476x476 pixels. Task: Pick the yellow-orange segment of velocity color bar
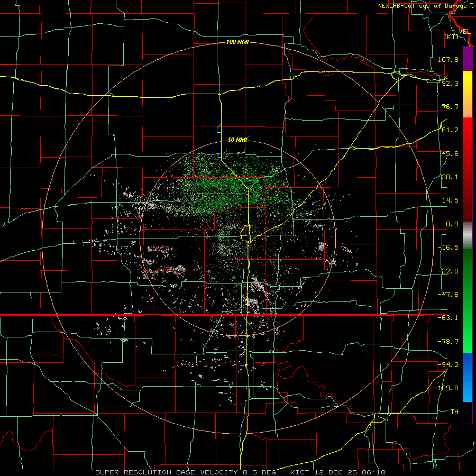pyautogui.click(x=467, y=94)
